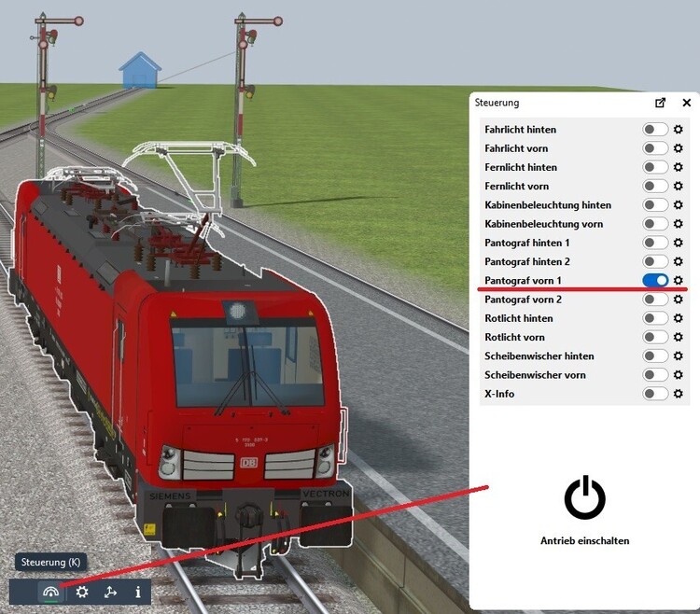Turn on Kabinenbeleuchtung vorn switch
700x614 pixels.
pos(655,224)
